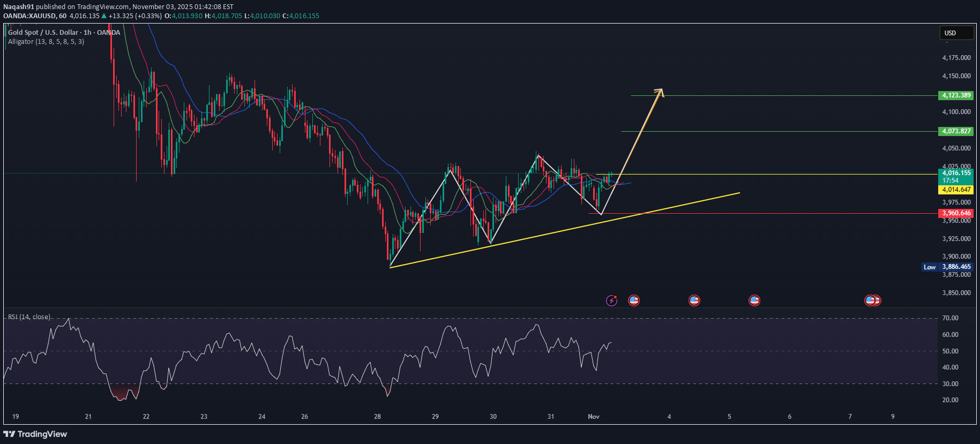Click the orange projection arrow tip
Viewport: 980px width, 444px height.
(662, 90)
